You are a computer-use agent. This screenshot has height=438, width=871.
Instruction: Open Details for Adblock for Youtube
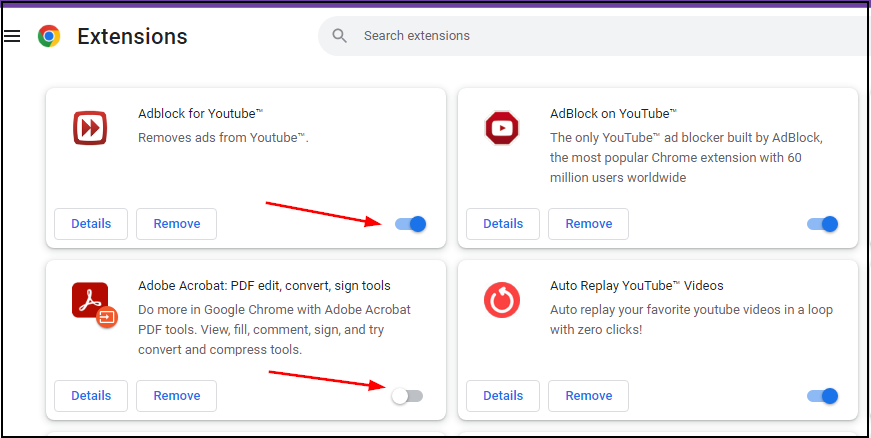tap(91, 224)
